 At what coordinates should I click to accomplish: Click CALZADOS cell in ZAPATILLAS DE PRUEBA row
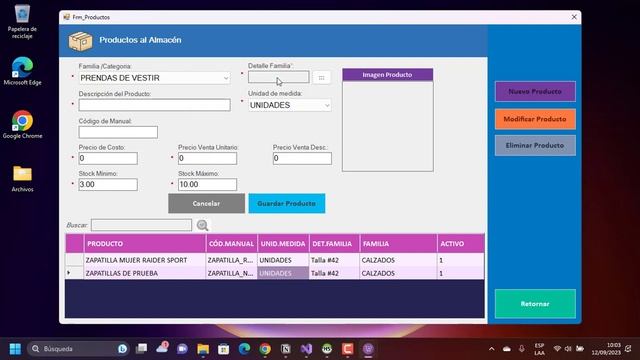(x=398, y=273)
